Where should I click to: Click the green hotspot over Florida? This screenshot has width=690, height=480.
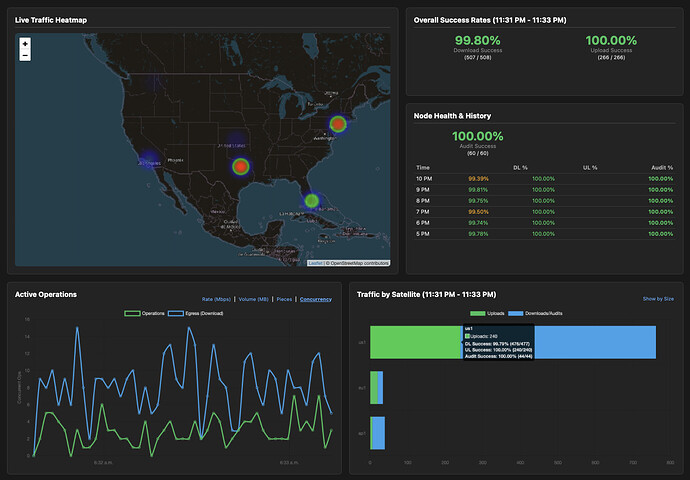click(312, 201)
